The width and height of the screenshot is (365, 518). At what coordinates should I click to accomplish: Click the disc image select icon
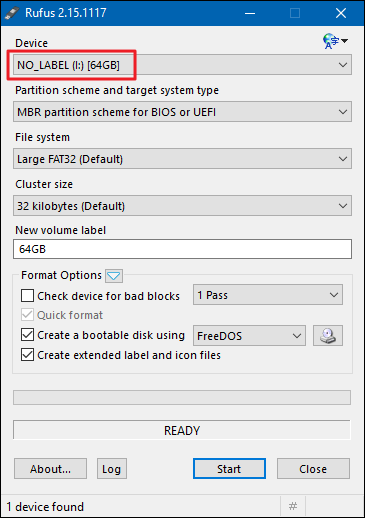(328, 335)
